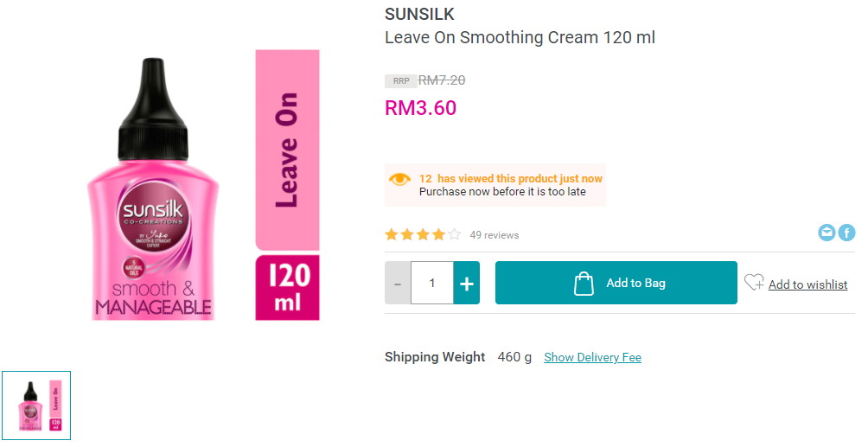This screenshot has height=447, width=868.
Task: Select the Sunsilk product thumbnail
Action: (36, 405)
